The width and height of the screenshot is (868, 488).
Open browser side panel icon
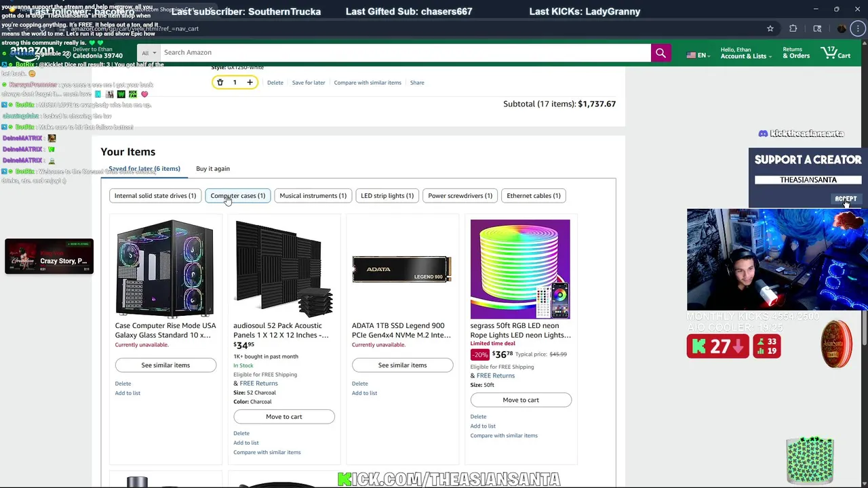[817, 28]
